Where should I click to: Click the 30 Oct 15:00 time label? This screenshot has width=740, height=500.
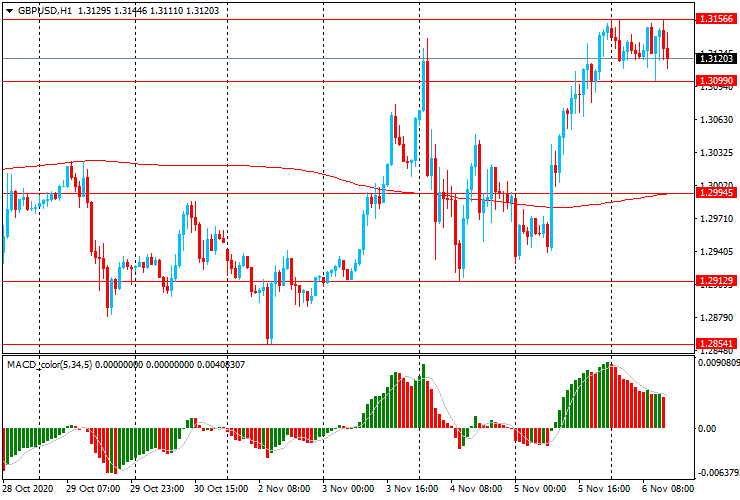point(221,488)
